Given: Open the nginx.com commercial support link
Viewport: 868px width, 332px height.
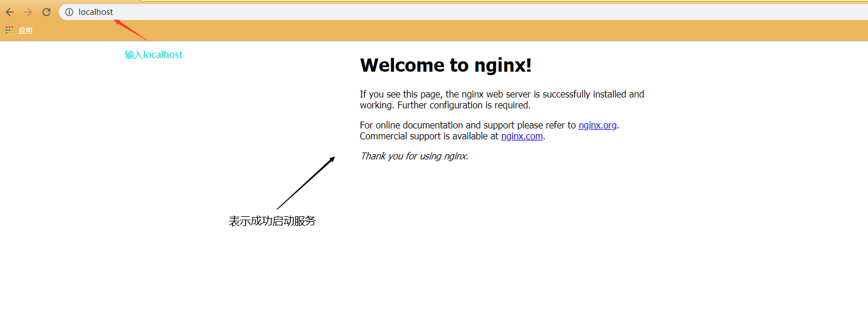Looking at the screenshot, I should coord(522,136).
